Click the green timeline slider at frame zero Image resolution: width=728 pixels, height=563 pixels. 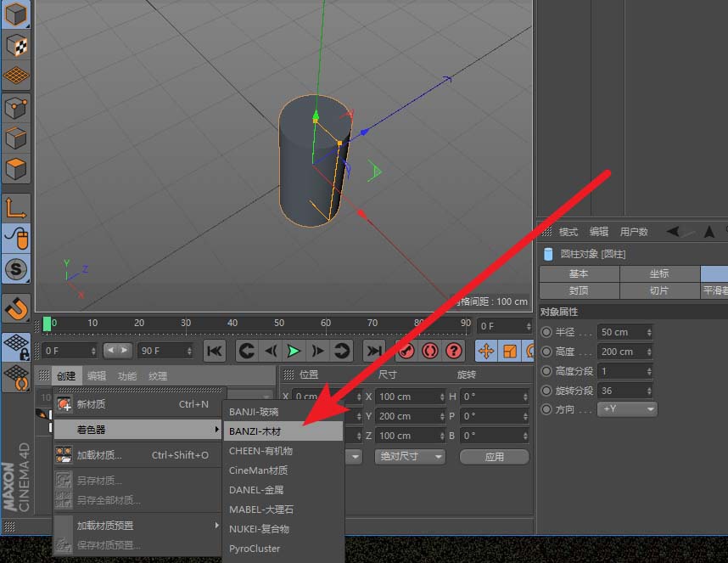pos(48,323)
